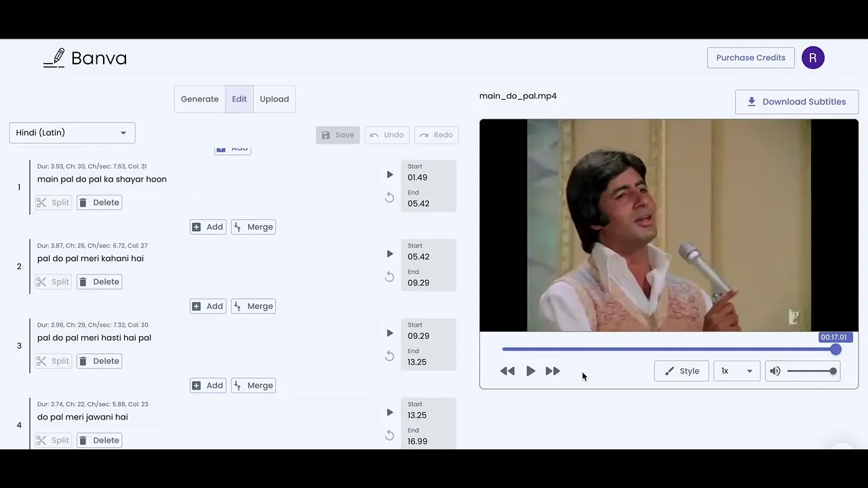Click the download icon on Download Subtitles
868x488 pixels.
pos(751,101)
